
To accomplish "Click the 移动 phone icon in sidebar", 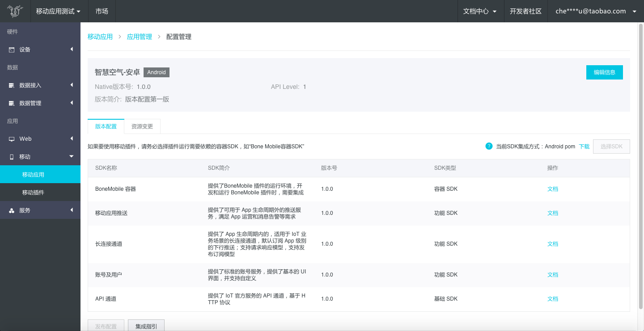I will point(12,157).
